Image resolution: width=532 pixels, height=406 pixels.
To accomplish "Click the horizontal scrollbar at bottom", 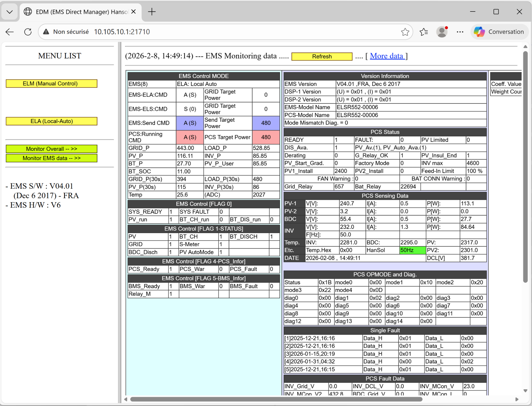I will (276, 399).
